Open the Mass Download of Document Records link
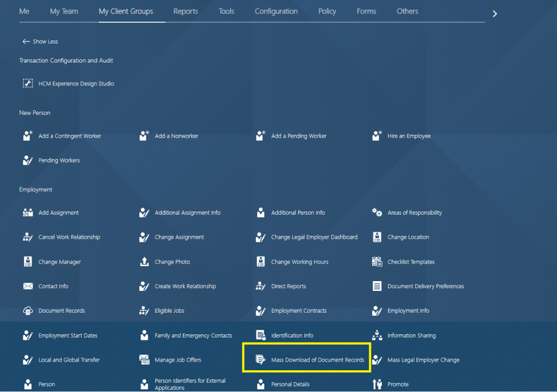 318,360
